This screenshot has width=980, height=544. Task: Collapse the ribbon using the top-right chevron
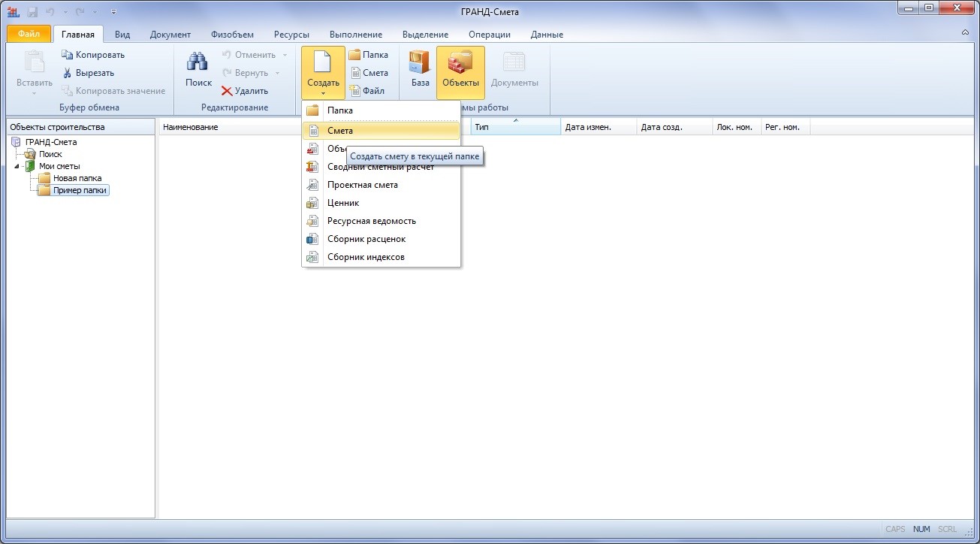[965, 33]
